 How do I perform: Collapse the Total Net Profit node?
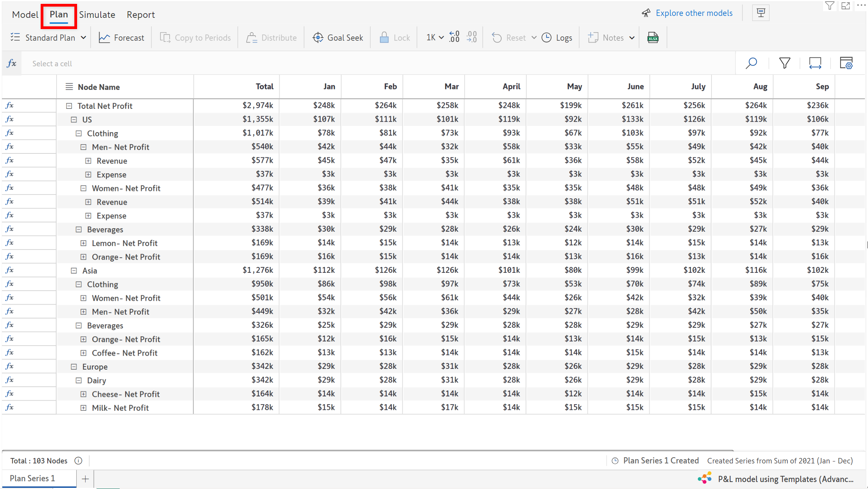point(69,106)
